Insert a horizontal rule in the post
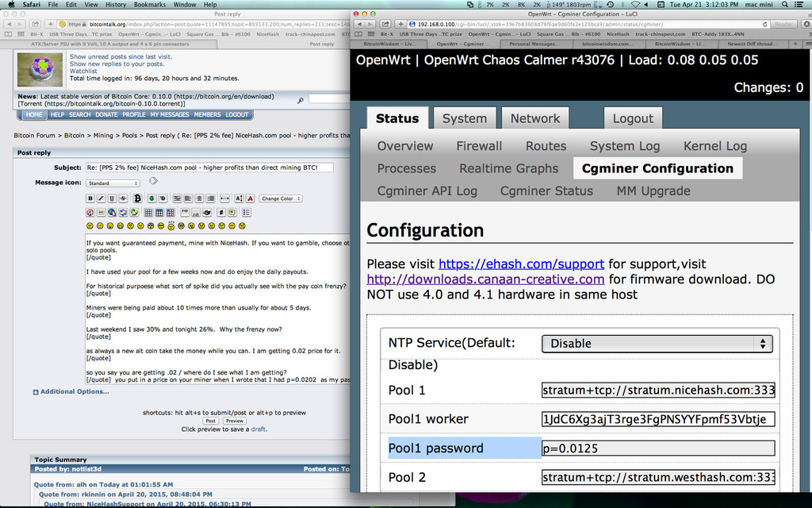Image resolution: width=812 pixels, height=508 pixels. click(x=224, y=198)
